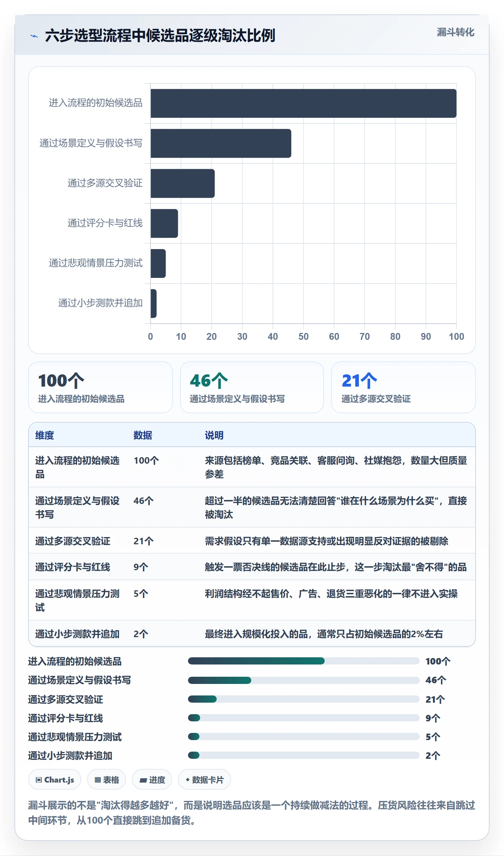The width and height of the screenshot is (504, 856).
Task: Click the table's 5个 data cell
Action: 141,594
